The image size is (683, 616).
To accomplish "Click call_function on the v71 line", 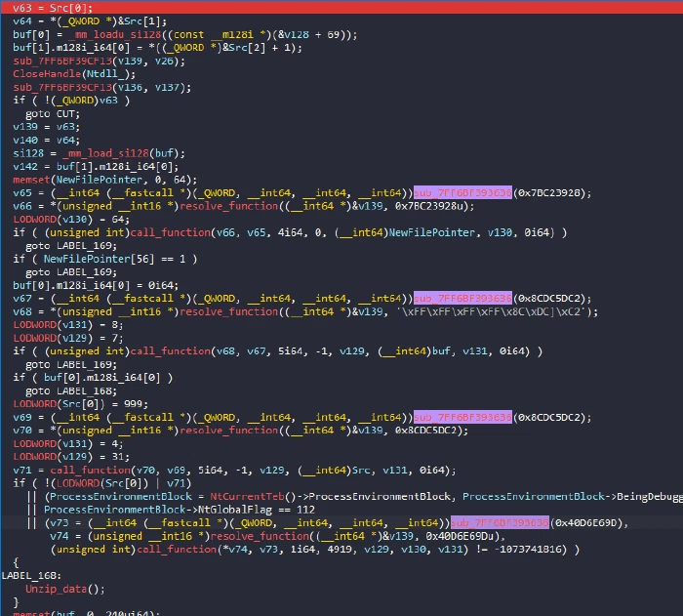I will [x=90, y=470].
